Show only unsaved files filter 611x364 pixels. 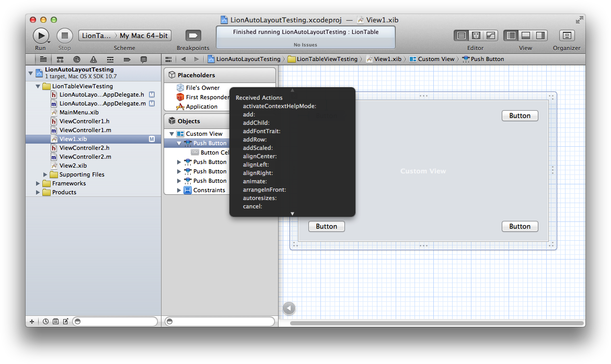66,322
